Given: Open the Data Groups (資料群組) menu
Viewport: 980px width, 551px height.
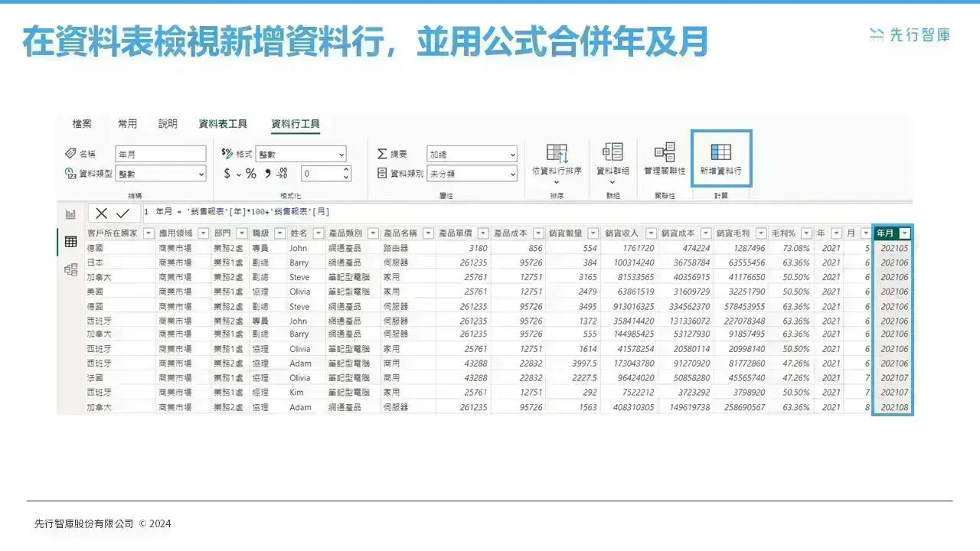Looking at the screenshot, I should pyautogui.click(x=612, y=163).
